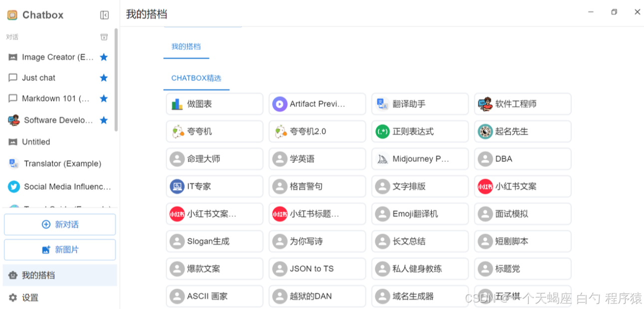Image resolution: width=644 pixels, height=309 pixels.
Task: Click the 夸夸机2.0 partner icon
Action: click(280, 132)
